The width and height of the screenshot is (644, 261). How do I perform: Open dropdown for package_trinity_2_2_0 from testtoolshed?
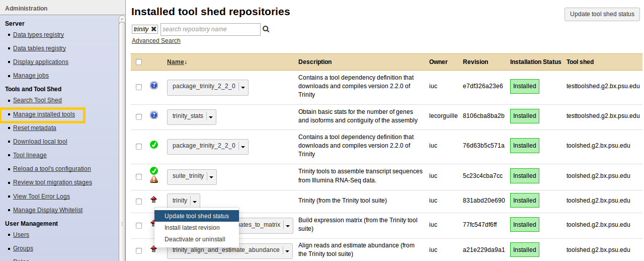click(x=243, y=87)
